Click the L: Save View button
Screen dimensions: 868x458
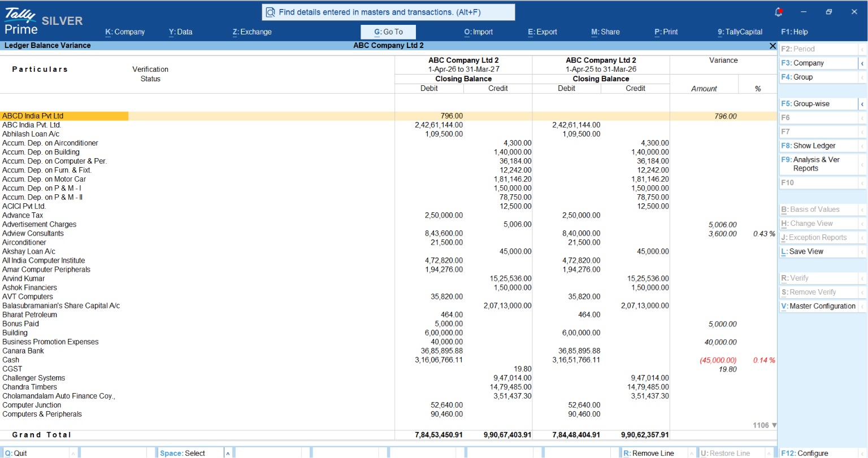point(818,252)
